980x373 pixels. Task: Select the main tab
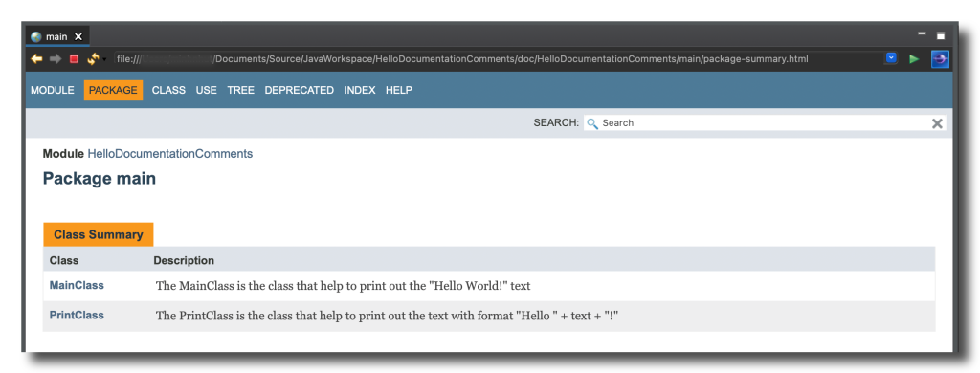[56, 37]
